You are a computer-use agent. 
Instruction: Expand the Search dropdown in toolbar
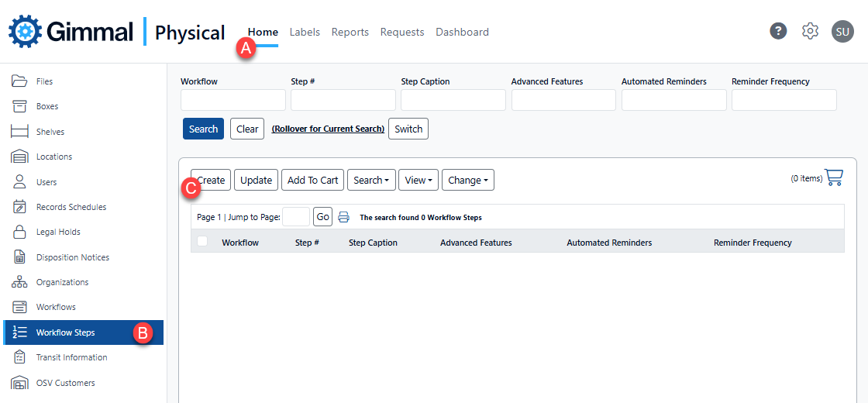click(371, 180)
